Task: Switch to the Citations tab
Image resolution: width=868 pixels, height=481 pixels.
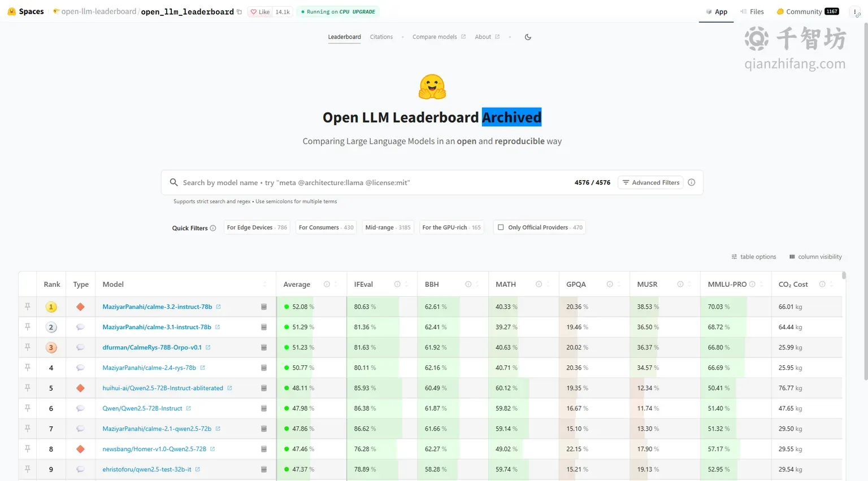Action: 381,37
